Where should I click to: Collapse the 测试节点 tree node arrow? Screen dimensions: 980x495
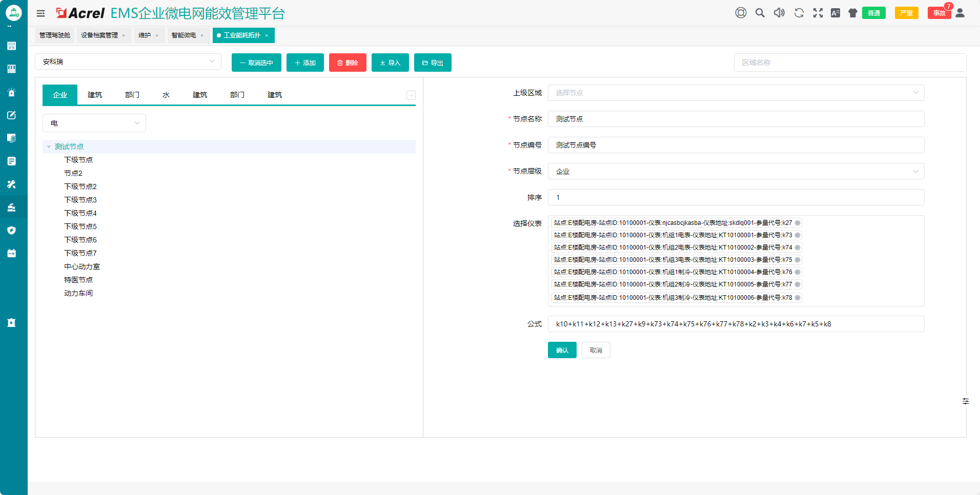point(49,147)
